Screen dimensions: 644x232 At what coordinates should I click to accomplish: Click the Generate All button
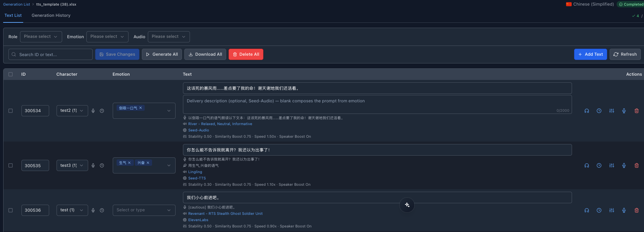tap(162, 54)
